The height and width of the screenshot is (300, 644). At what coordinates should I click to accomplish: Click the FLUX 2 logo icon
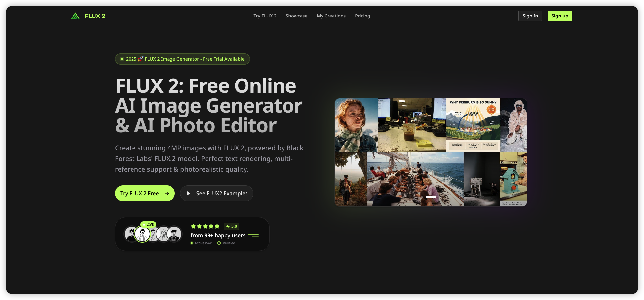click(75, 16)
